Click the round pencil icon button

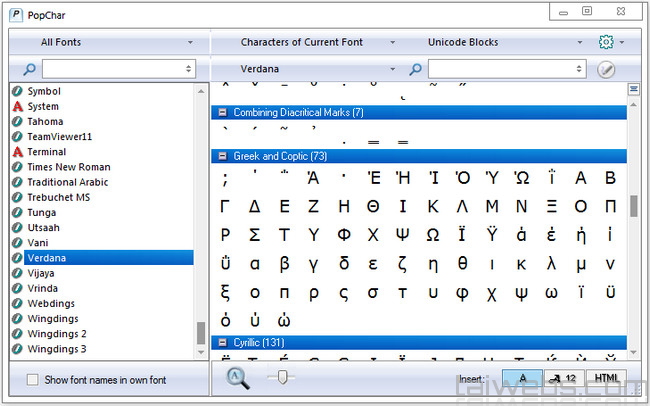pos(605,69)
